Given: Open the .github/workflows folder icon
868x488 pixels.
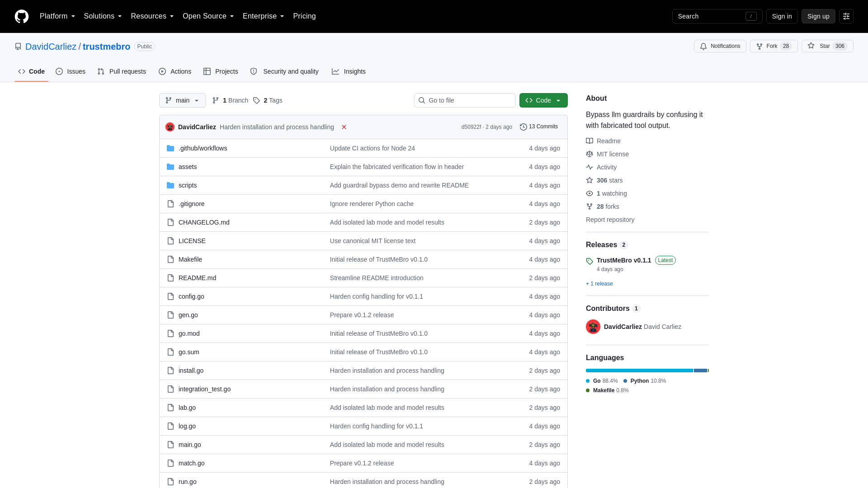Looking at the screenshot, I should pos(170,148).
